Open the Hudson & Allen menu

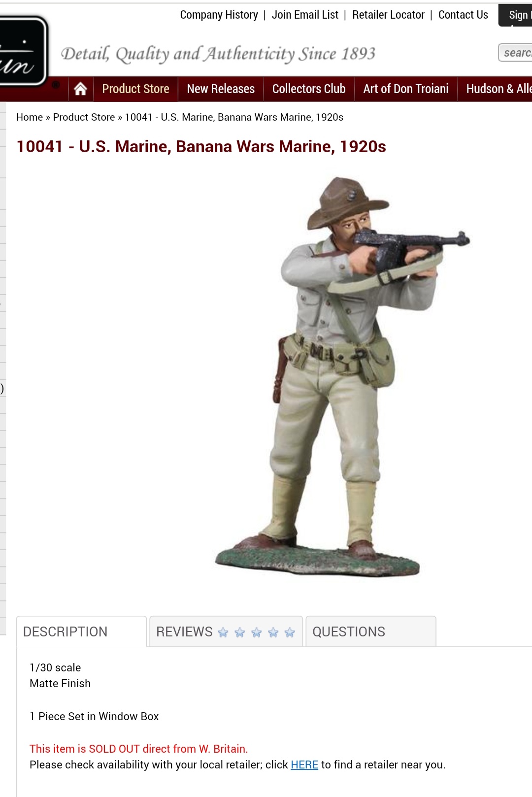tap(499, 89)
